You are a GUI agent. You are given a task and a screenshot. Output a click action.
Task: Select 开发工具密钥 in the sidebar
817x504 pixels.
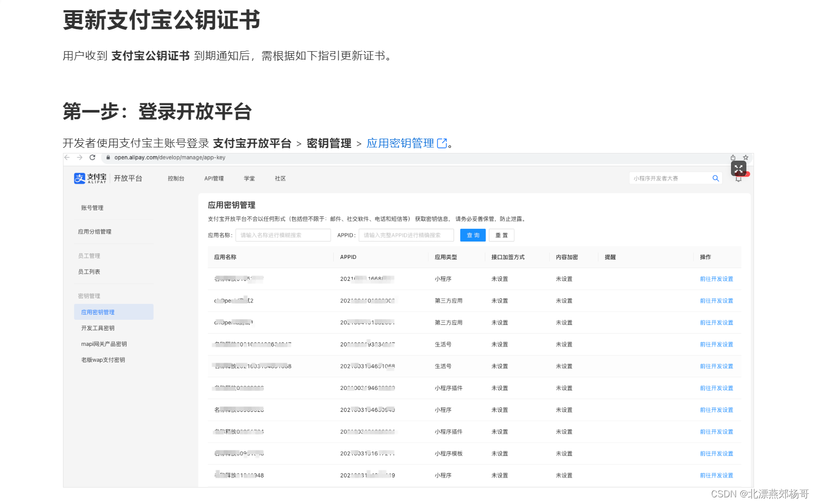(x=98, y=328)
